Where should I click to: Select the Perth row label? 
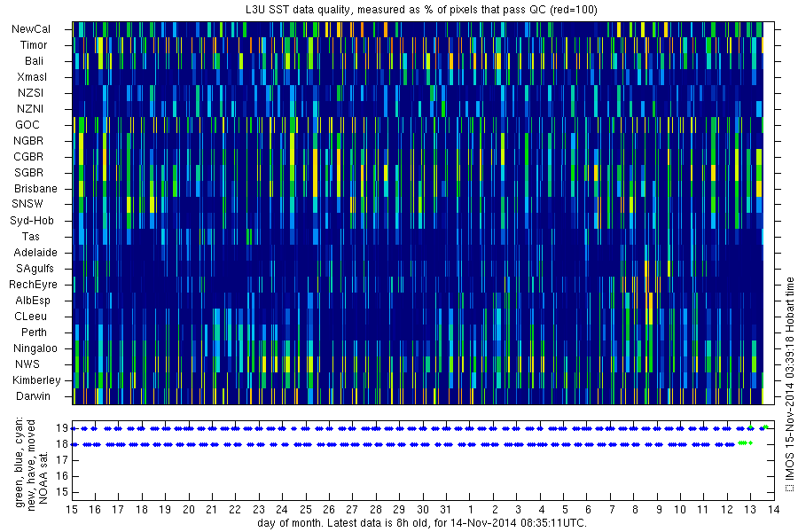(x=34, y=332)
